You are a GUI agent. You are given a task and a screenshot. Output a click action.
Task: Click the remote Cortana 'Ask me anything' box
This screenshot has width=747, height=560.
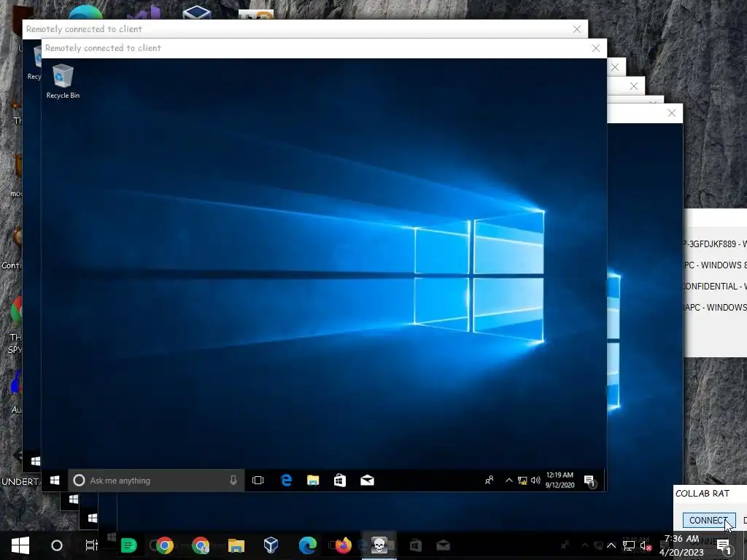click(156, 481)
